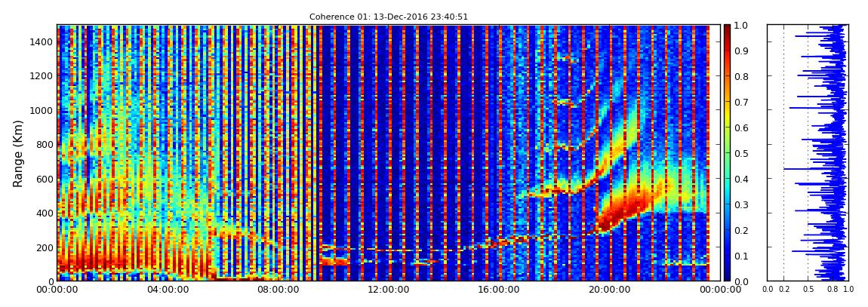The width and height of the screenshot is (868, 307).
Task: Click the 0.8 colorbar label
Action: (x=743, y=76)
